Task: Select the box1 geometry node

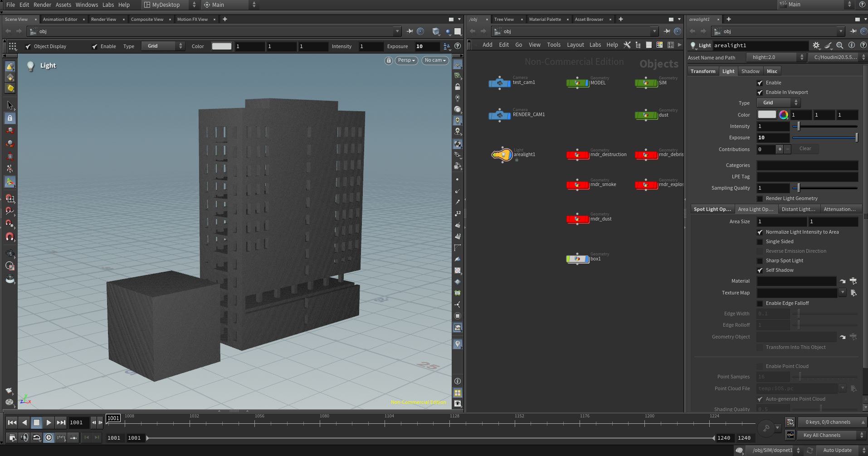Action: click(x=578, y=259)
